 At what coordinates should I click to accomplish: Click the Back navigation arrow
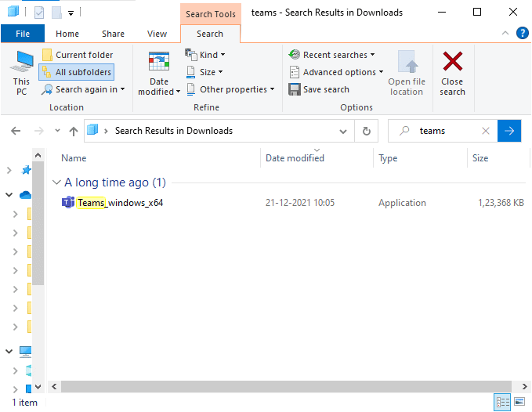tap(16, 131)
